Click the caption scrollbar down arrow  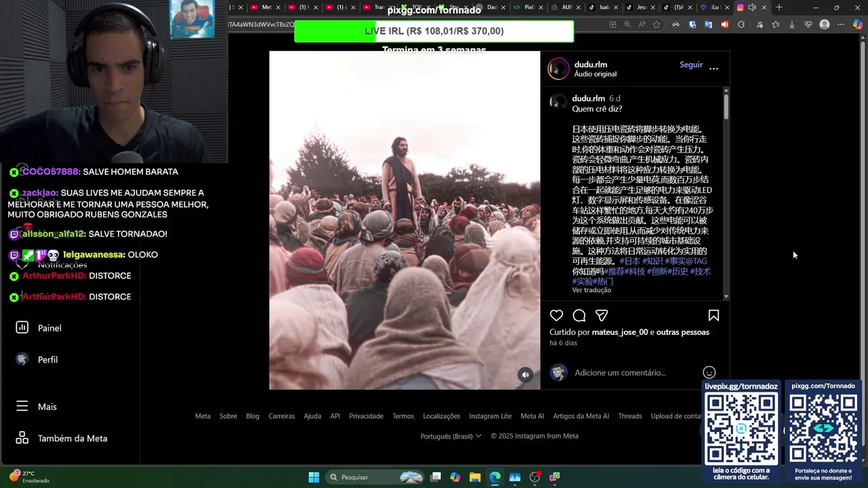pos(726,296)
